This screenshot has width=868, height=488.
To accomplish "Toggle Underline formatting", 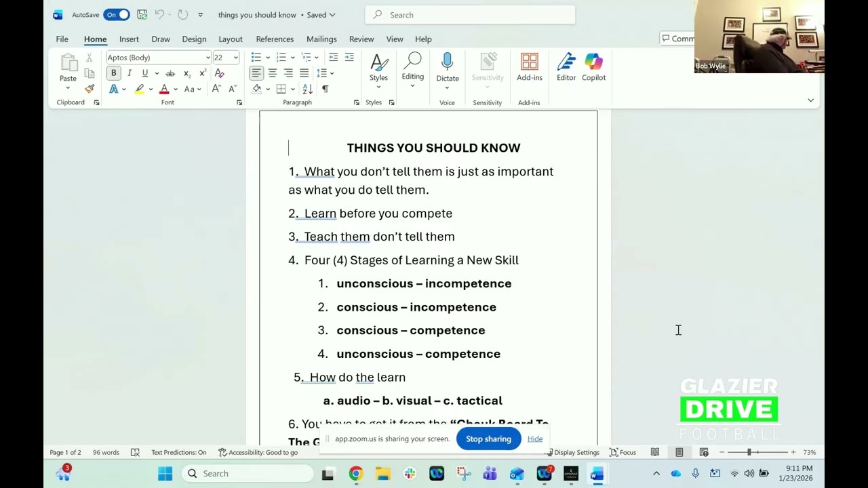I will [x=144, y=73].
